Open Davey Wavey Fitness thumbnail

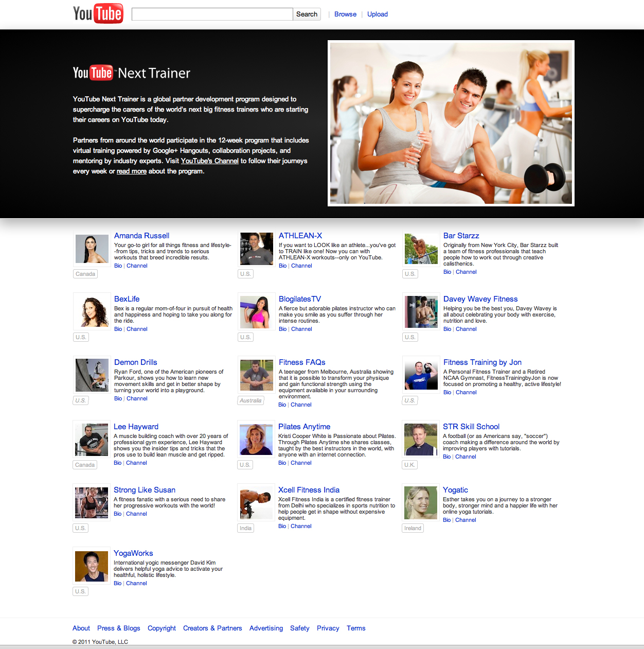pyautogui.click(x=421, y=312)
